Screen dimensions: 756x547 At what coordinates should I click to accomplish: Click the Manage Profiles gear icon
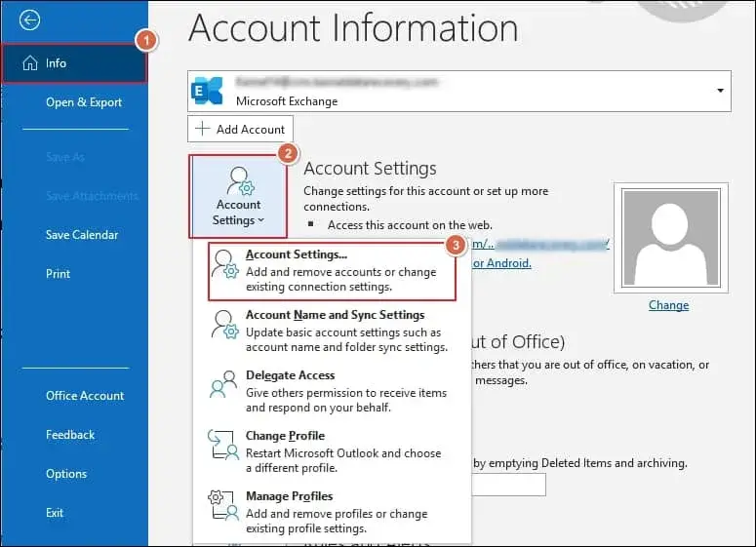(223, 505)
